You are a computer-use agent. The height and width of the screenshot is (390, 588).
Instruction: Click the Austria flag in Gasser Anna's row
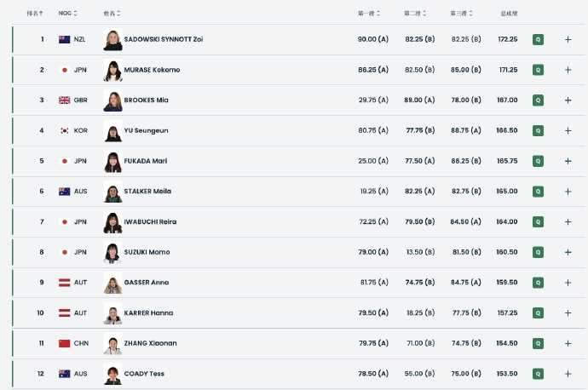click(64, 283)
